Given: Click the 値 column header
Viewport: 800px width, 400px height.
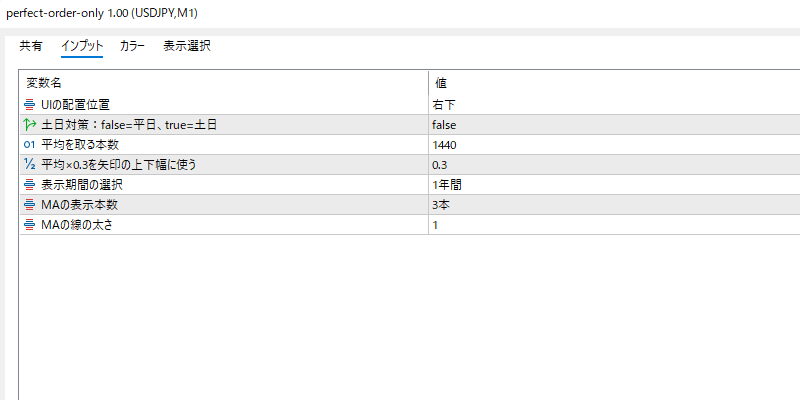Looking at the screenshot, I should (440, 83).
